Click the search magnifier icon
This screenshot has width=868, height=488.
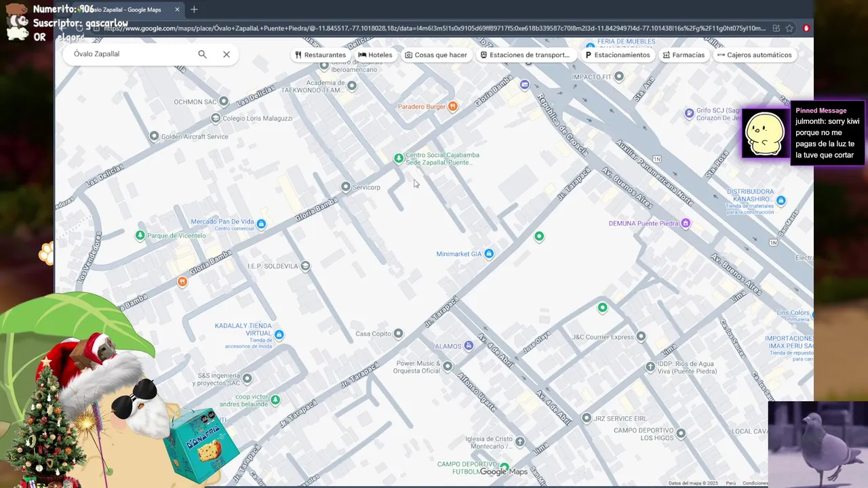[202, 54]
